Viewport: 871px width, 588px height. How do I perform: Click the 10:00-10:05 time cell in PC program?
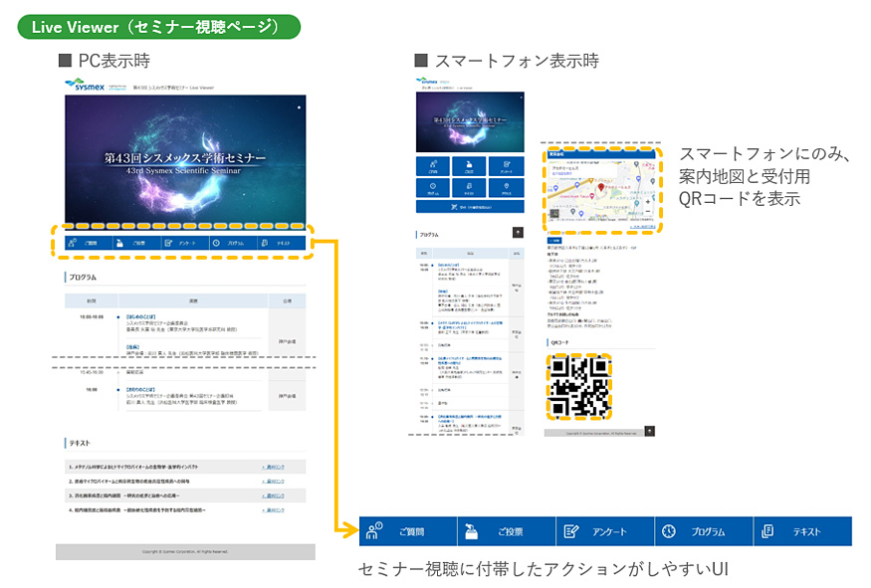tap(92, 317)
